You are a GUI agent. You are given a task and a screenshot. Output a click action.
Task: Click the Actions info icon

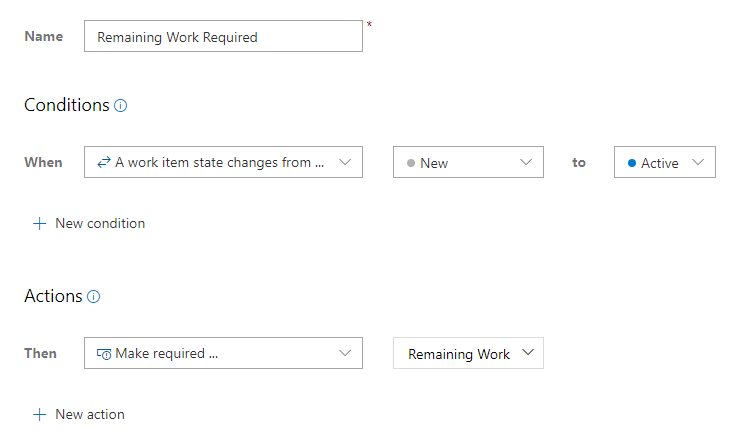click(94, 296)
